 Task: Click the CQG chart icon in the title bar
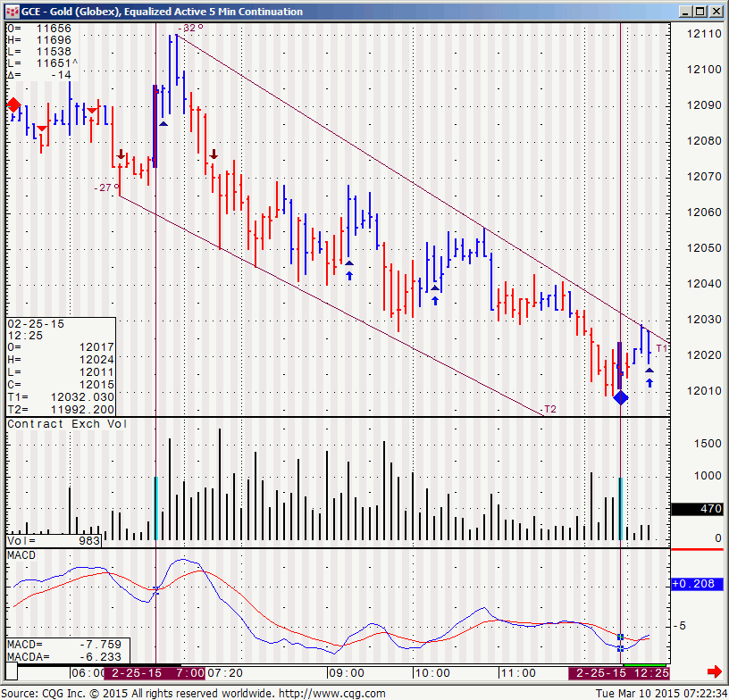coord(11,12)
